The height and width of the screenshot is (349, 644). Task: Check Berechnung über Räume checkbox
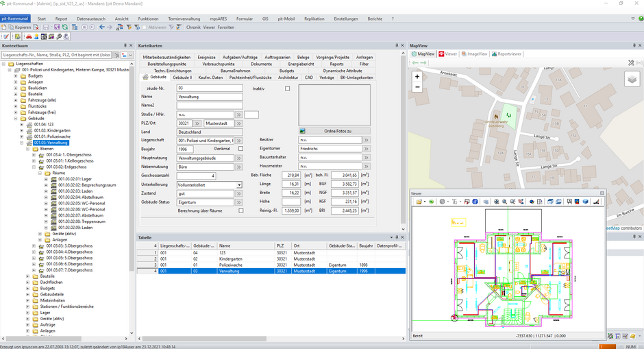click(x=240, y=211)
